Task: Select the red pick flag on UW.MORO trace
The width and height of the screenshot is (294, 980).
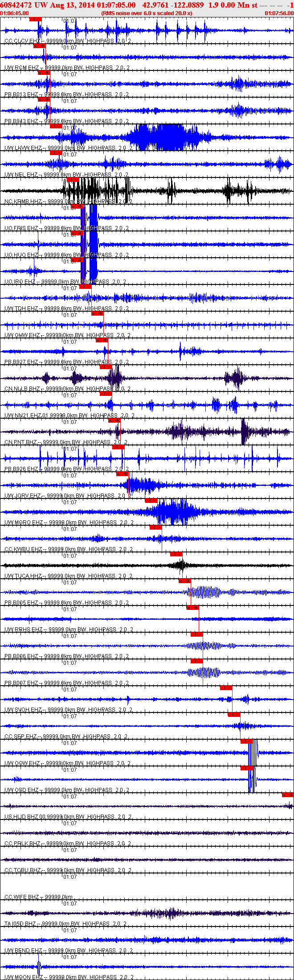Action: click(x=151, y=501)
